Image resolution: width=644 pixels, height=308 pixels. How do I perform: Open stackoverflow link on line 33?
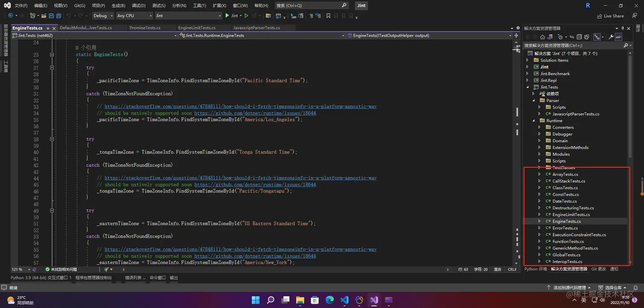click(x=240, y=107)
